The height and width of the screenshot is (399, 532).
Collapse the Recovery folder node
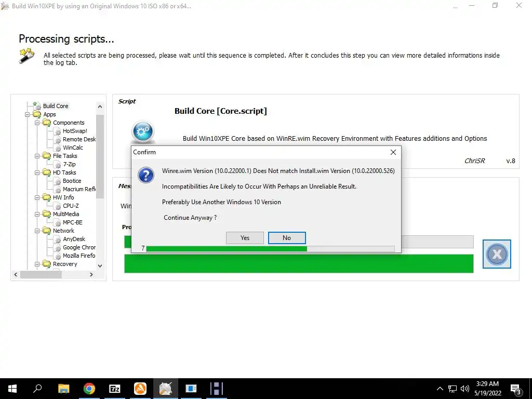click(37, 264)
